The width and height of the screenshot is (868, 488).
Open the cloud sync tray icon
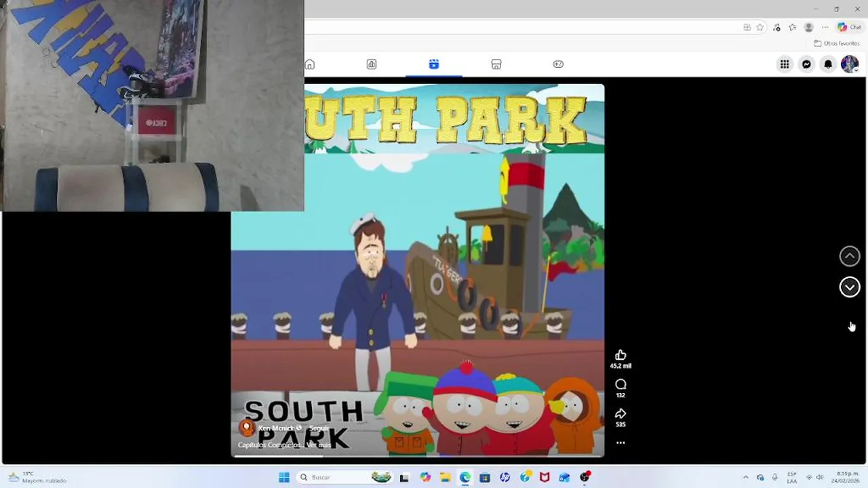pos(760,477)
